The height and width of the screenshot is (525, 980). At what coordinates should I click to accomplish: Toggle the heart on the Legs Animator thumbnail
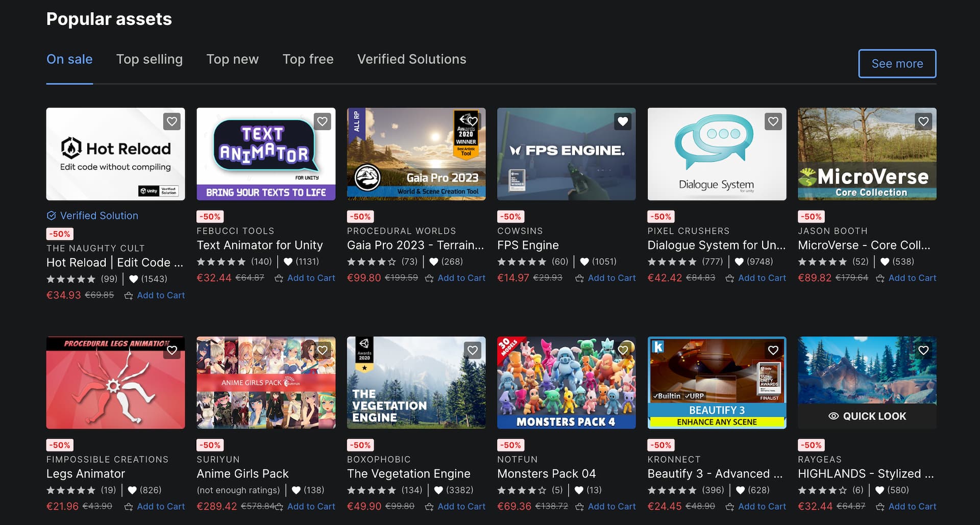[172, 350]
